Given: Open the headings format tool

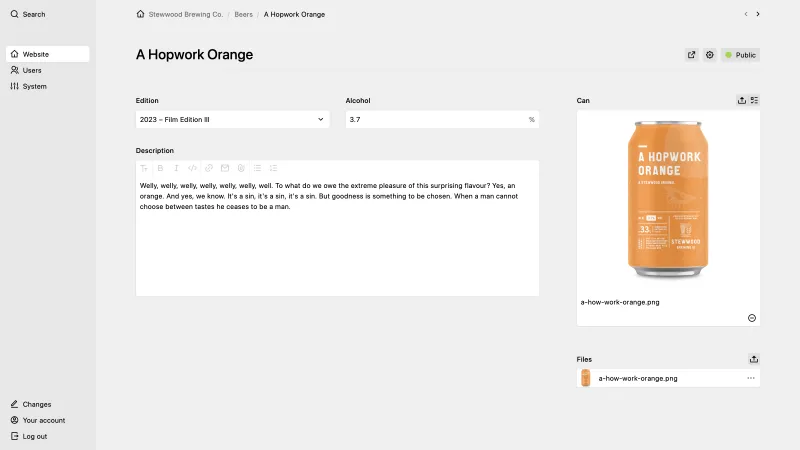Looking at the screenshot, I should coord(144,168).
